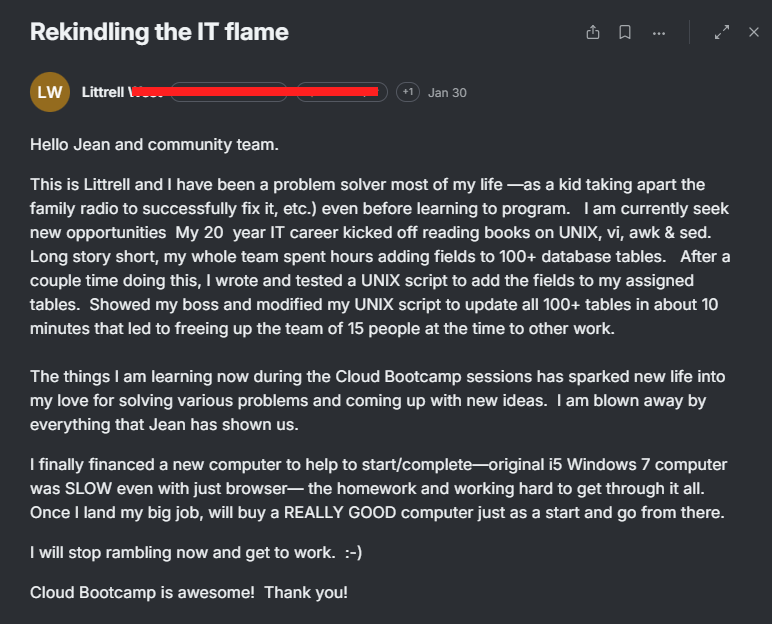
Task: Click the first redacted member badge pill
Action: [229, 92]
